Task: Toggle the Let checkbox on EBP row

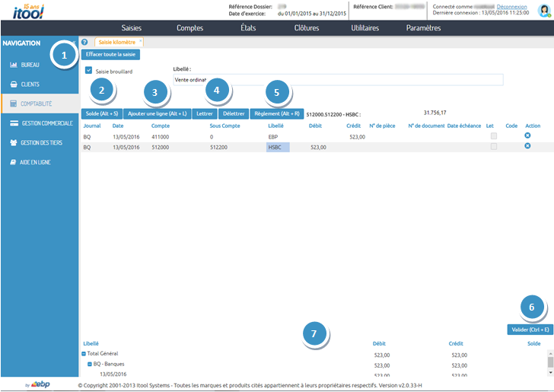Action: tap(495, 136)
